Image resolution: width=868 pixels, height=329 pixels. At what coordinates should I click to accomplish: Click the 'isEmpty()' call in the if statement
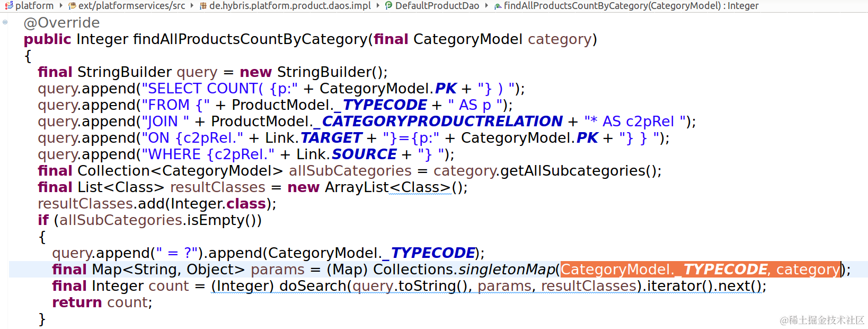point(222,220)
